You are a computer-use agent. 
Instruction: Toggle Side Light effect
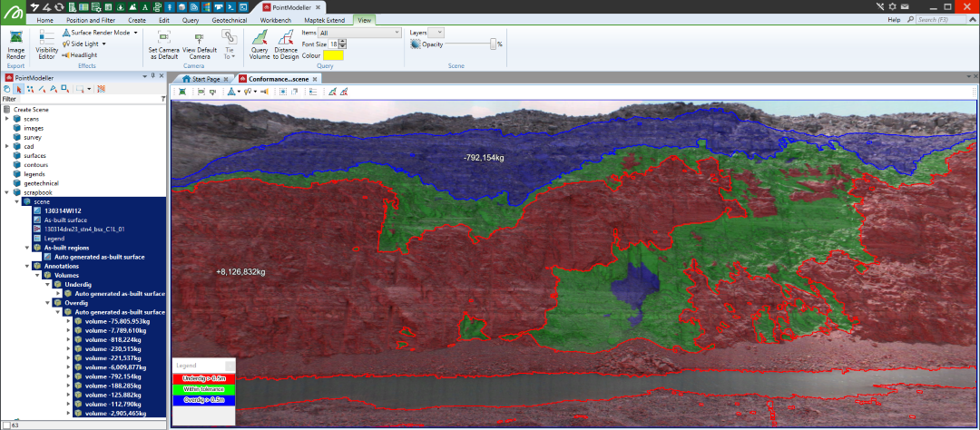click(83, 44)
